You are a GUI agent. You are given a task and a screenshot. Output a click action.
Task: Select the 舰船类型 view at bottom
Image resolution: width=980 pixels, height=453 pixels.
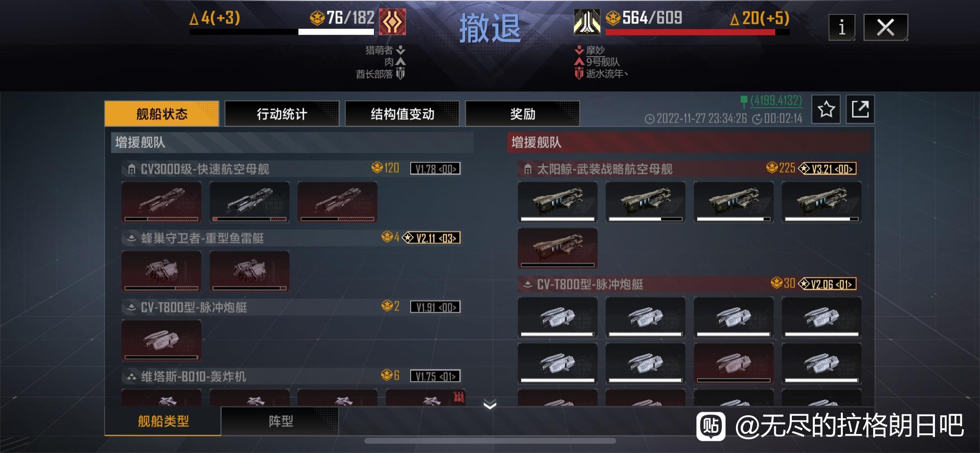point(163,421)
